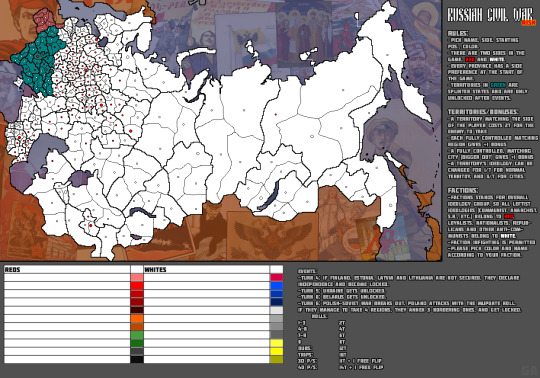Choose the orange swatch in Reds column
The image size is (540, 378).
137,318
